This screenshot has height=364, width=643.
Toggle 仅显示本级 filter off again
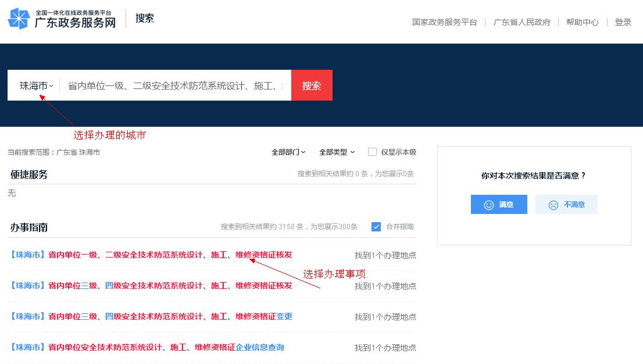click(x=372, y=152)
